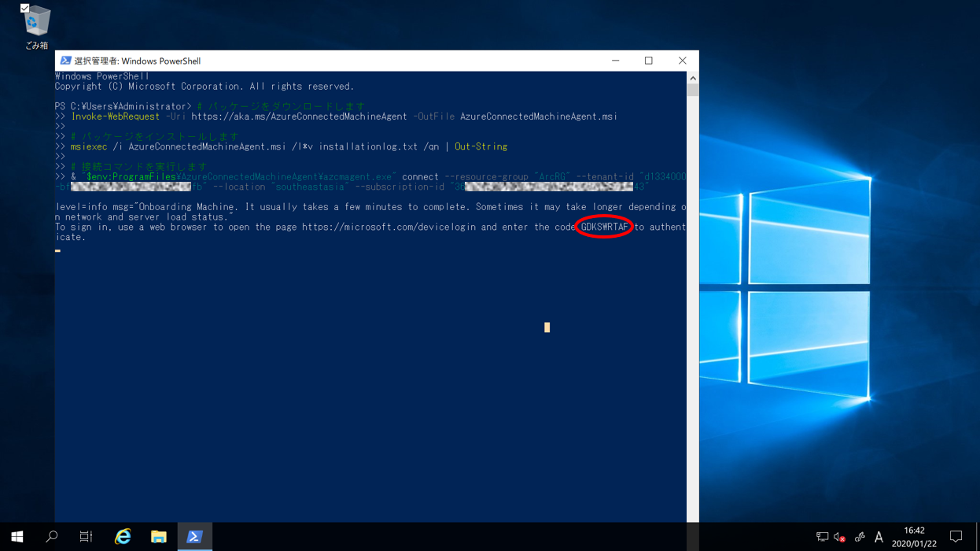This screenshot has height=551, width=980.
Task: Open Task View on the taskbar
Action: (x=87, y=537)
